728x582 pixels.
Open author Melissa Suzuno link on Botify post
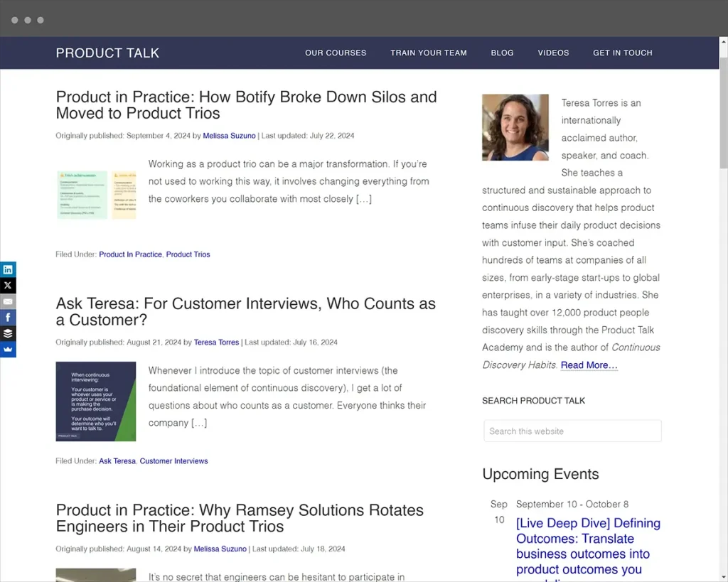229,136
